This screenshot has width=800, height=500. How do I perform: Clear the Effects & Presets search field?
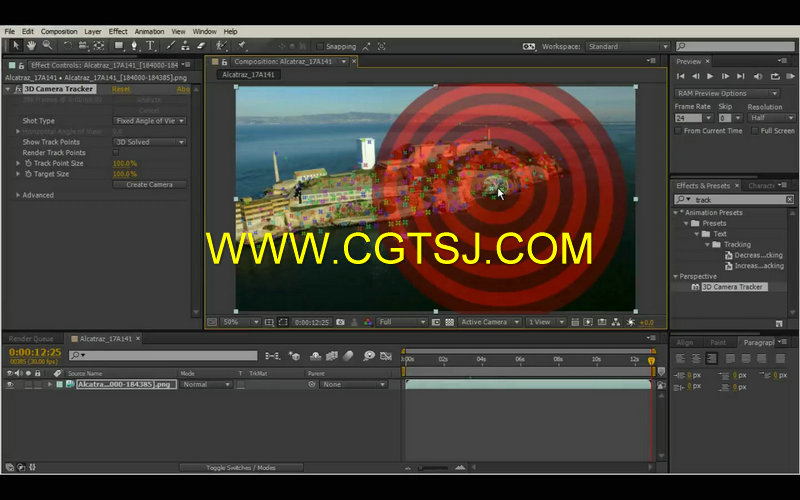(789, 199)
